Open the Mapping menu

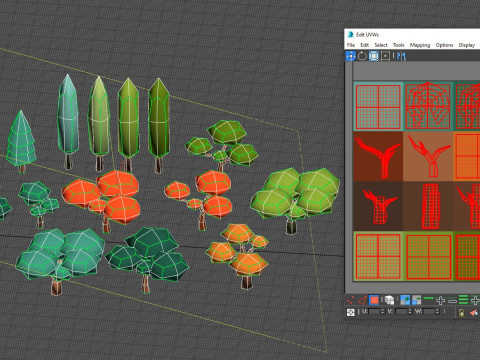pos(420,45)
